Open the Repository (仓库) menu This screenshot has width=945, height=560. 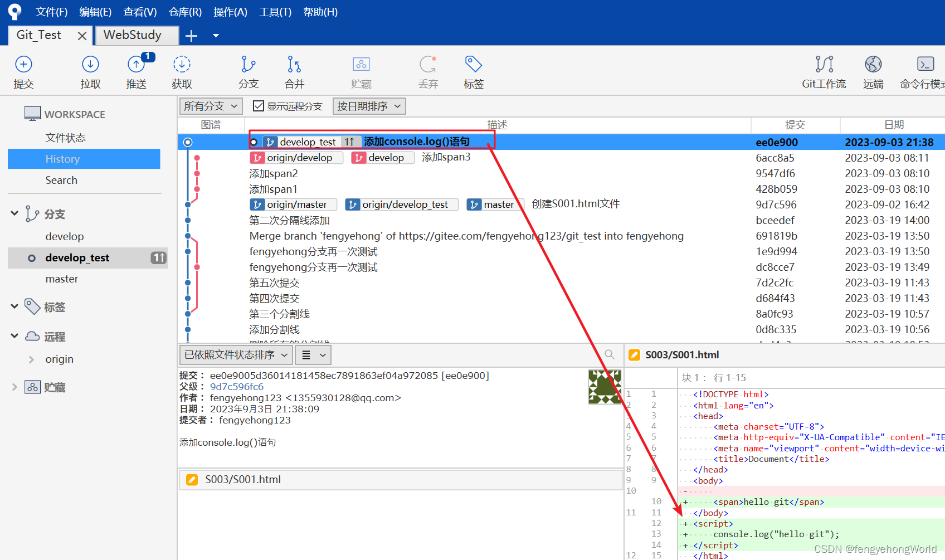click(185, 12)
